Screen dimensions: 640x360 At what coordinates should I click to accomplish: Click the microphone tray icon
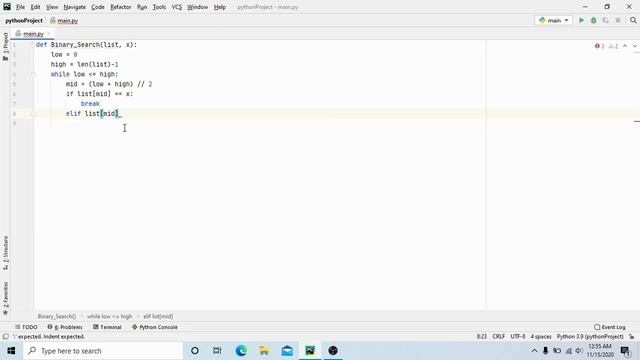tap(545, 351)
